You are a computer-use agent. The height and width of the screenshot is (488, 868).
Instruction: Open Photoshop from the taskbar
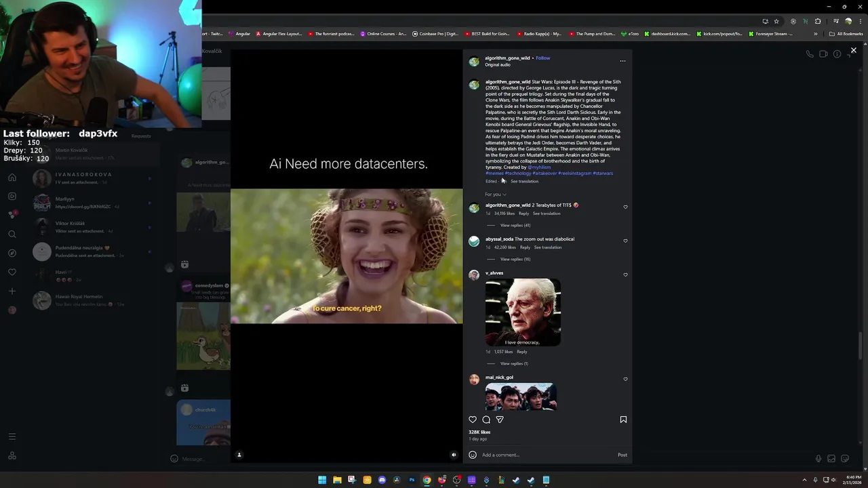coord(412,480)
